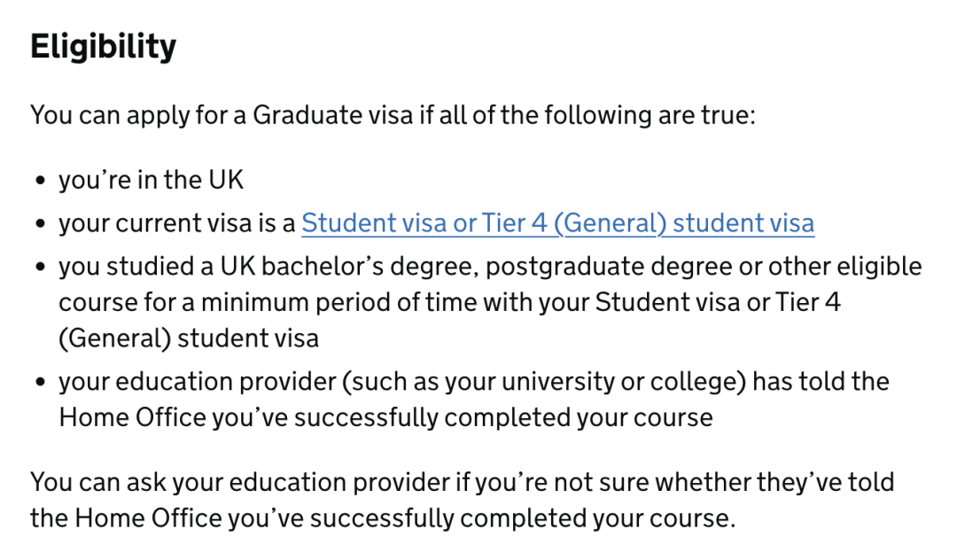This screenshot has width=957, height=560.
Task: Click the final line 'the Home Office you've successfully completed your course.'
Action: pyautogui.click(x=382, y=518)
